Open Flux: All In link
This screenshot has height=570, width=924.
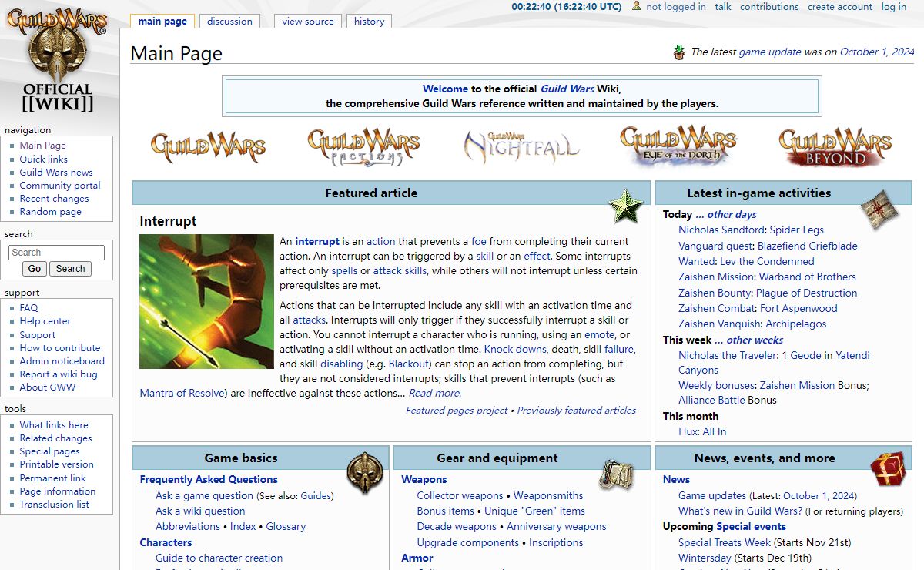702,431
